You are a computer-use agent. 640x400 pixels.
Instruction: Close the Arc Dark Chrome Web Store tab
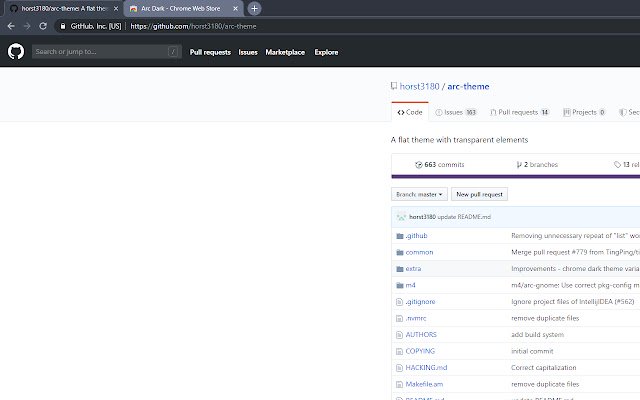click(x=236, y=9)
